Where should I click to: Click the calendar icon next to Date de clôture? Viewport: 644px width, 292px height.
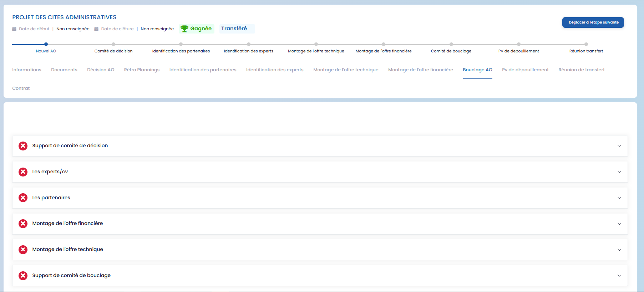click(x=96, y=29)
